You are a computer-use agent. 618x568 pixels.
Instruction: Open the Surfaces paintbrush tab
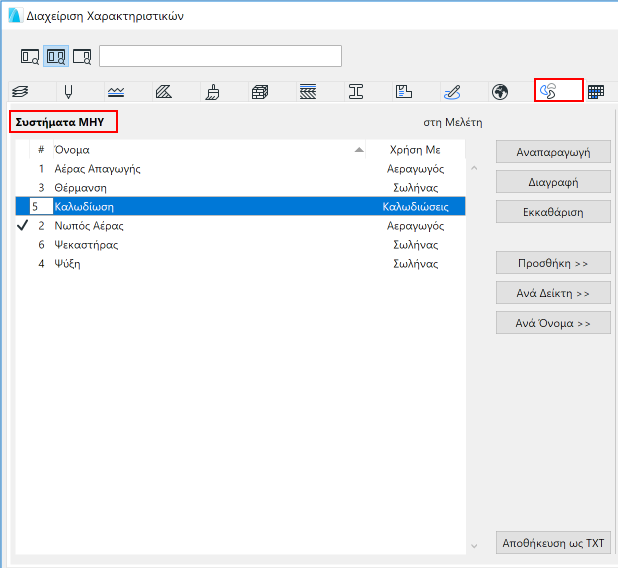pyautogui.click(x=212, y=92)
